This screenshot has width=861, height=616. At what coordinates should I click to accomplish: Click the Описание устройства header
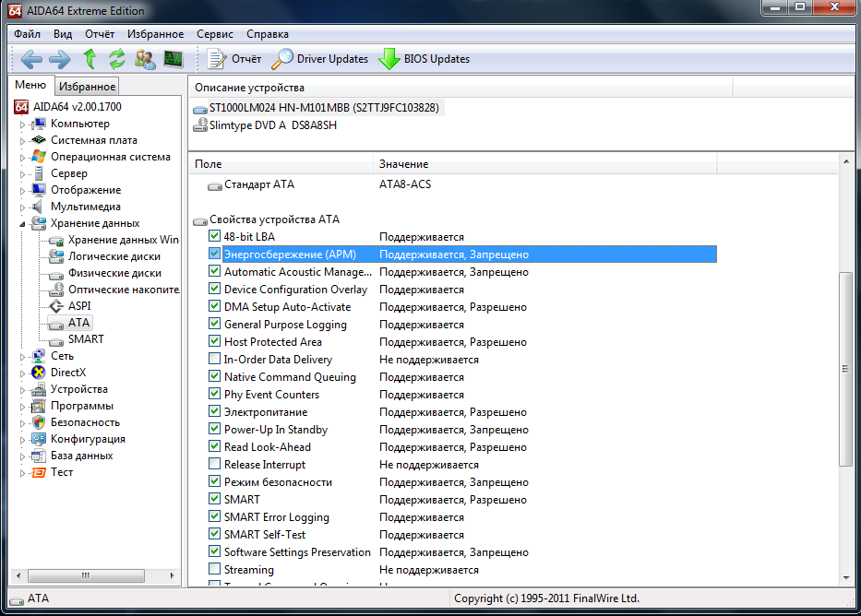tap(460, 88)
